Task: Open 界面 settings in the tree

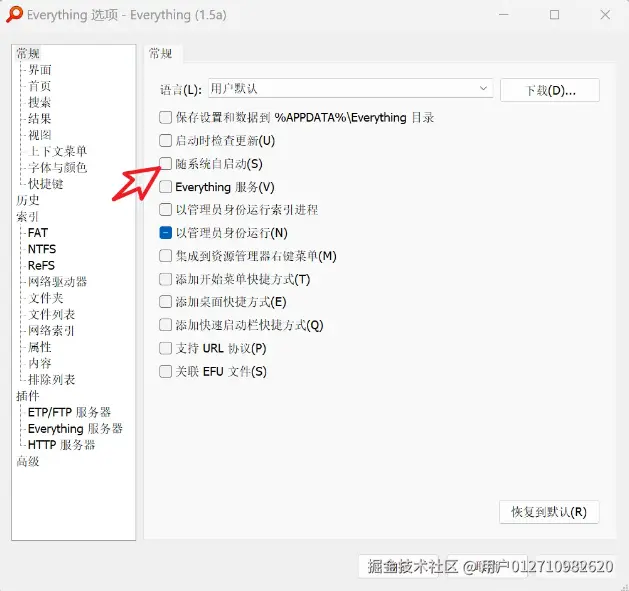Action: point(40,70)
